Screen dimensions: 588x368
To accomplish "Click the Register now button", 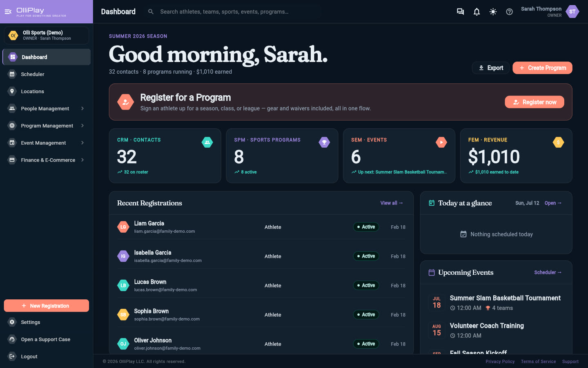I will pos(535,102).
